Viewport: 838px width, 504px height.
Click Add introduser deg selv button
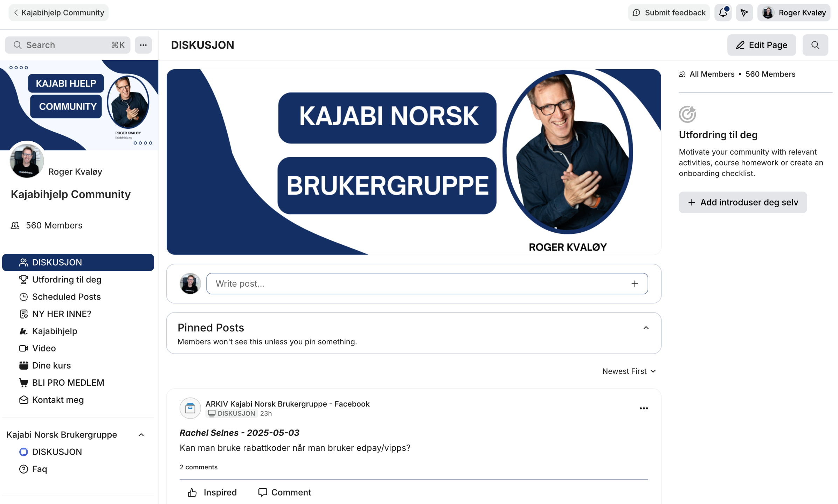click(743, 202)
